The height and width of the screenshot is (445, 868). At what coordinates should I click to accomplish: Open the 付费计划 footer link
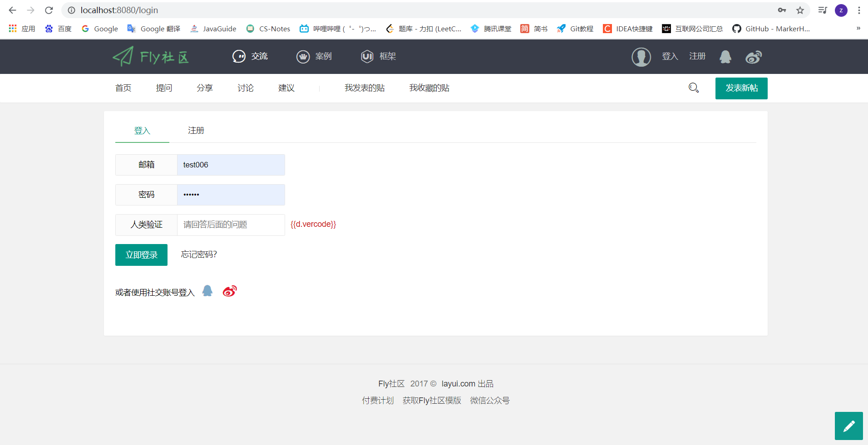coord(377,401)
